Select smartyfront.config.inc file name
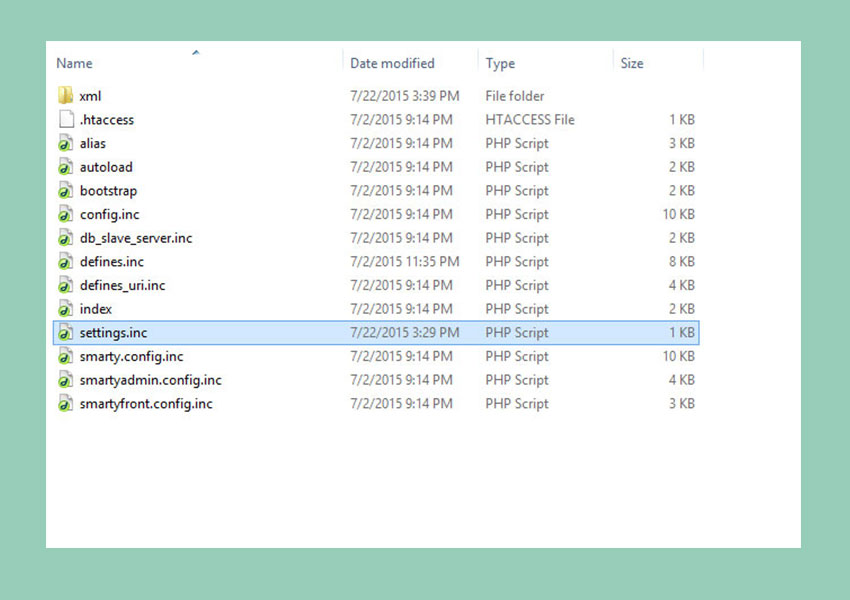 coord(146,404)
